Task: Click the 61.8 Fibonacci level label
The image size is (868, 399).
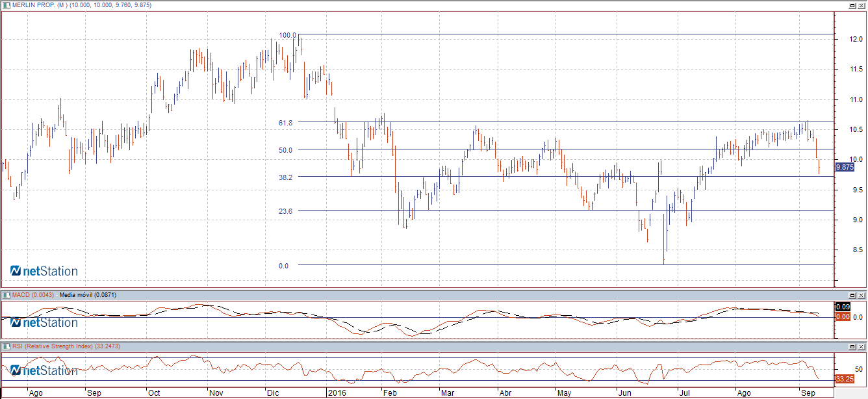Action: [x=286, y=123]
